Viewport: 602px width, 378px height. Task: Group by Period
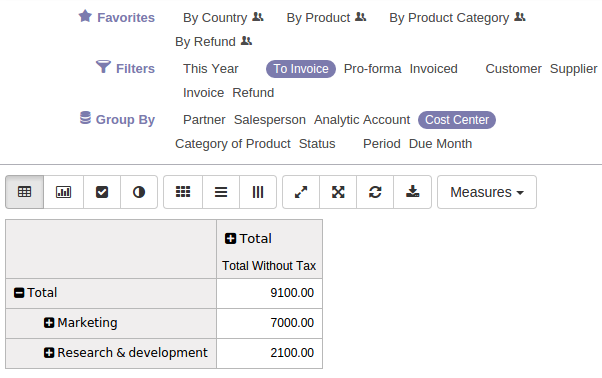[x=382, y=144]
